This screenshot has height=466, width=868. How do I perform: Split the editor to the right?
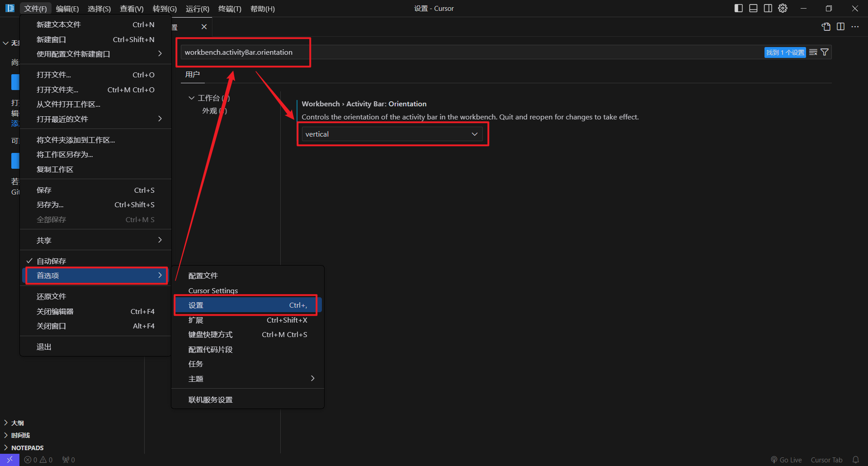coord(840,27)
